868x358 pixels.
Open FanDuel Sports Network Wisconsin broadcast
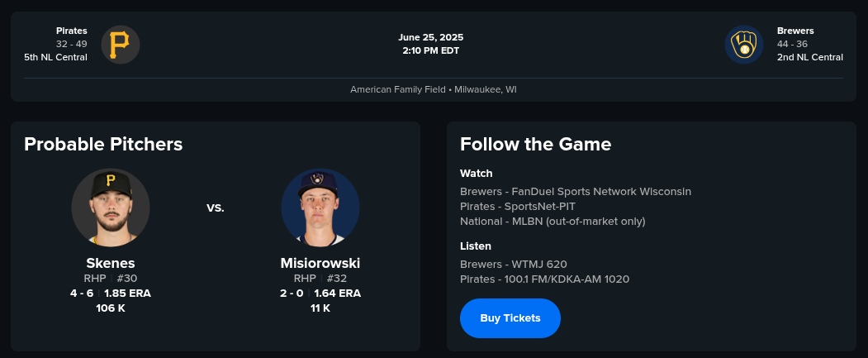pyautogui.click(x=576, y=191)
